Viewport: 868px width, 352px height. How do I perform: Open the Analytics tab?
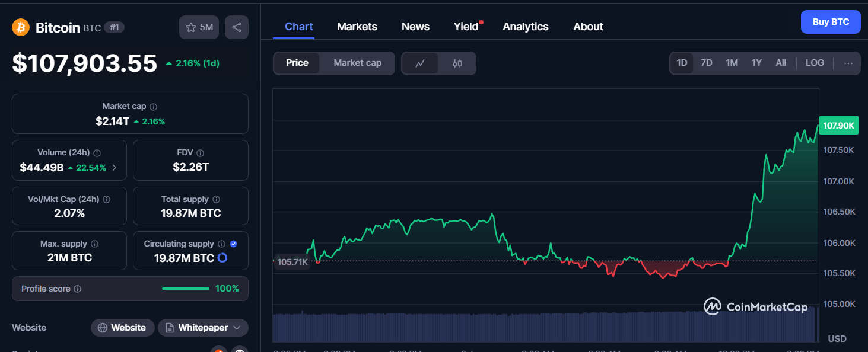[x=526, y=27]
